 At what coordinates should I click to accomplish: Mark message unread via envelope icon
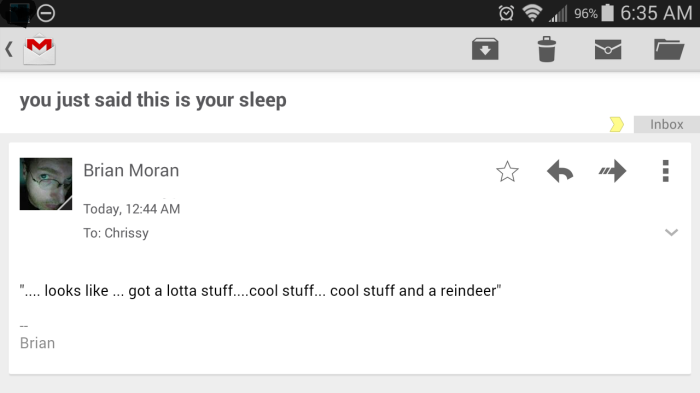[608, 49]
